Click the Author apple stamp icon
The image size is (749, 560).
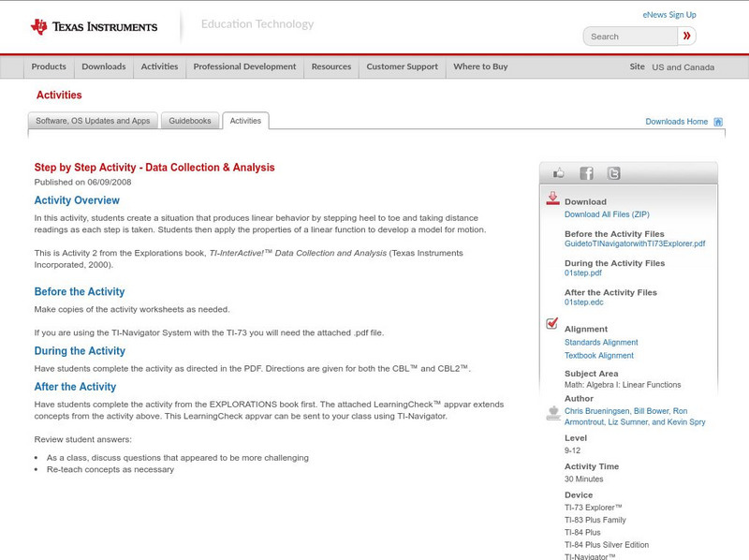tap(553, 413)
